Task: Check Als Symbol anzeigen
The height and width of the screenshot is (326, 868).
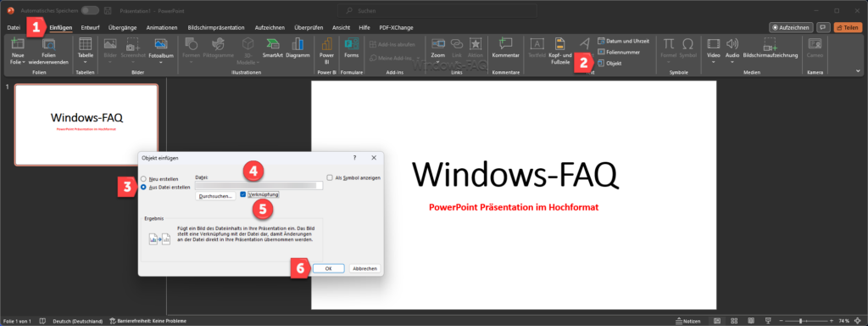Action: (330, 178)
